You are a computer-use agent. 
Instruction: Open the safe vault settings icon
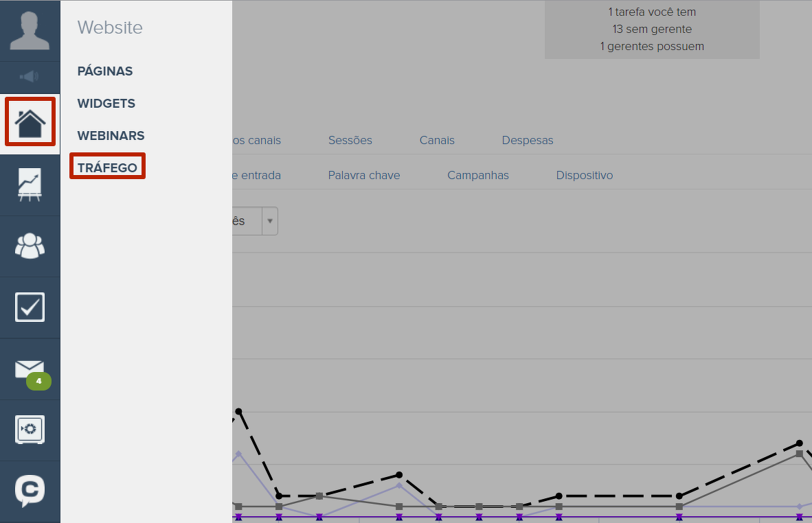30,430
